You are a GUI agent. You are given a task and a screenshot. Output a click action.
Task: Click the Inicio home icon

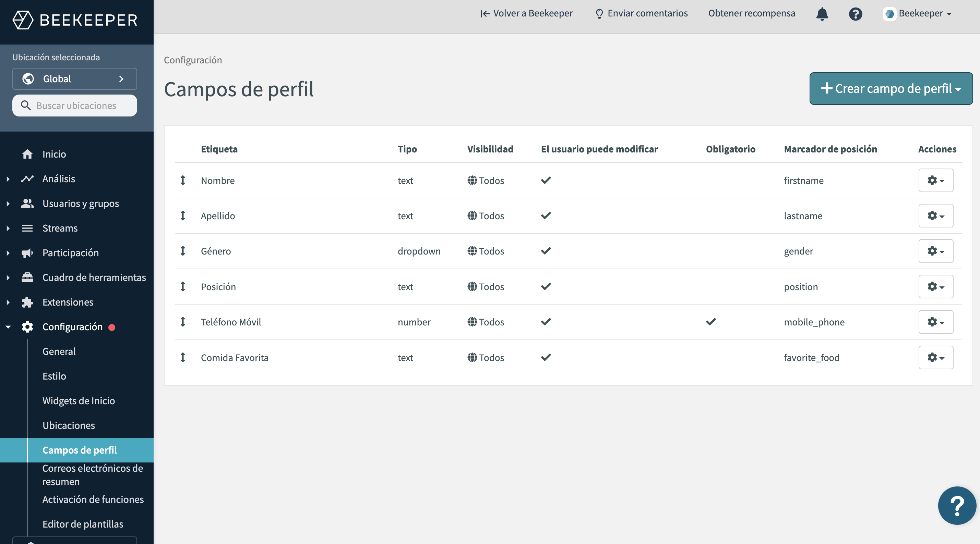pyautogui.click(x=27, y=154)
